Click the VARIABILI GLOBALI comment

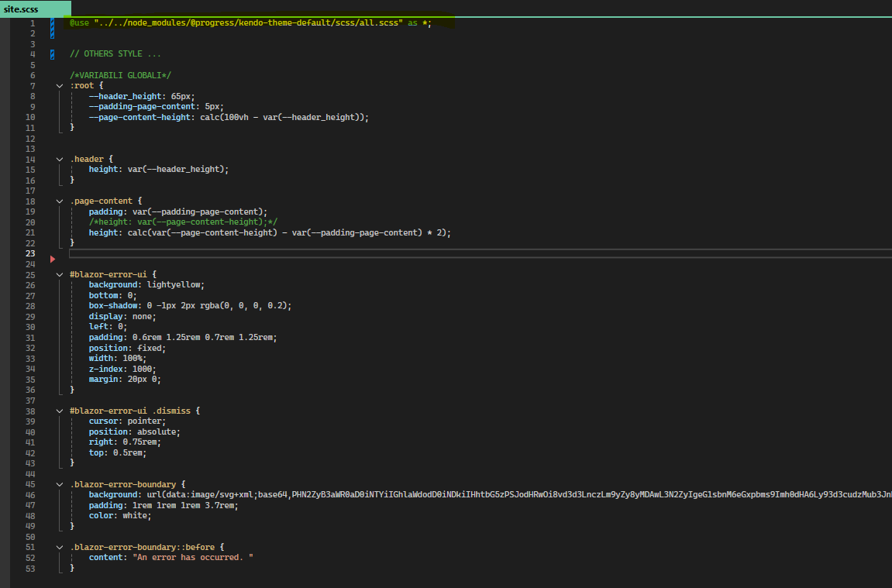tap(120, 75)
